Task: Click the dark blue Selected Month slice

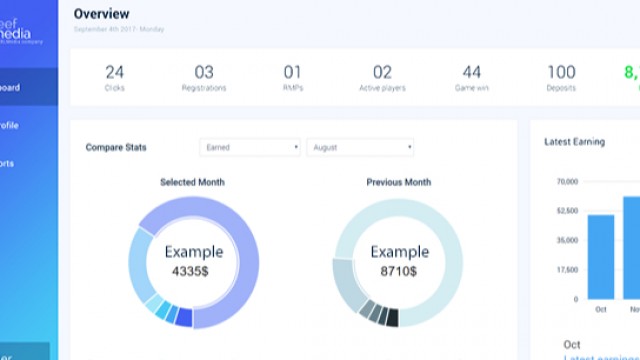Action: tap(184, 317)
